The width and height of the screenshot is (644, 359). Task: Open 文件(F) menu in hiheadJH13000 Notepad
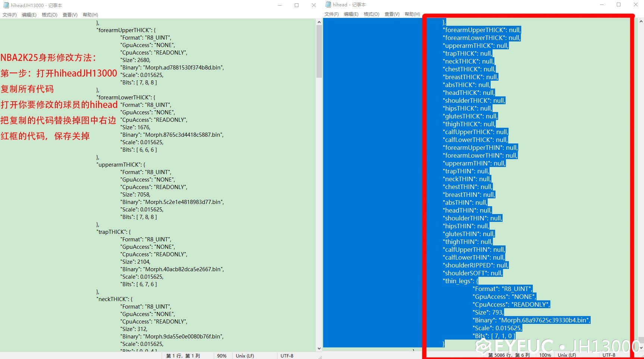10,15
